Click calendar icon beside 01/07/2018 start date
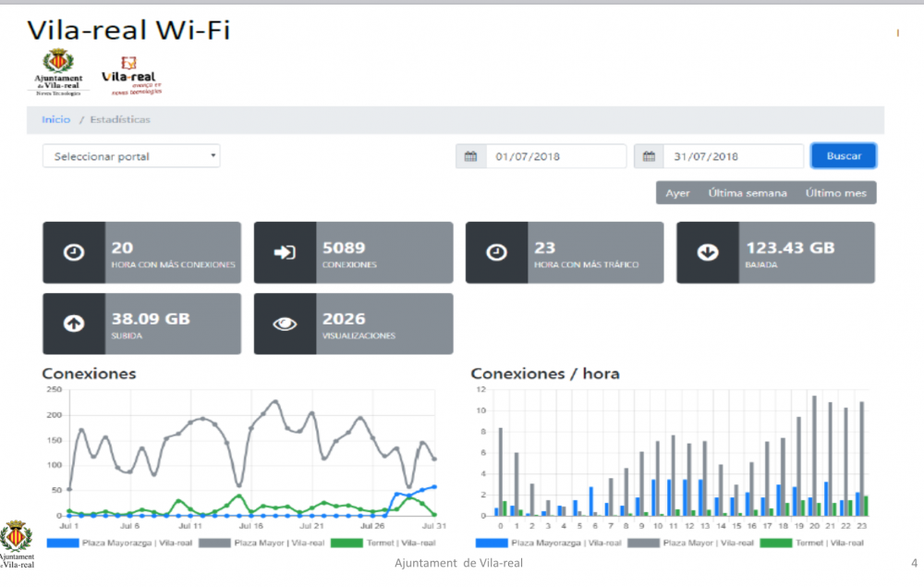The image size is (924, 587). [470, 156]
